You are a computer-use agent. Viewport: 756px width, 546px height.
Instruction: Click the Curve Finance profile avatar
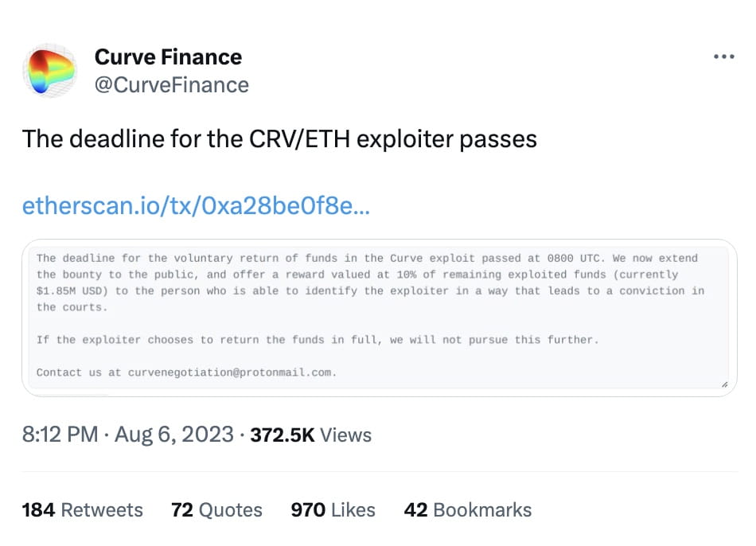(x=51, y=70)
